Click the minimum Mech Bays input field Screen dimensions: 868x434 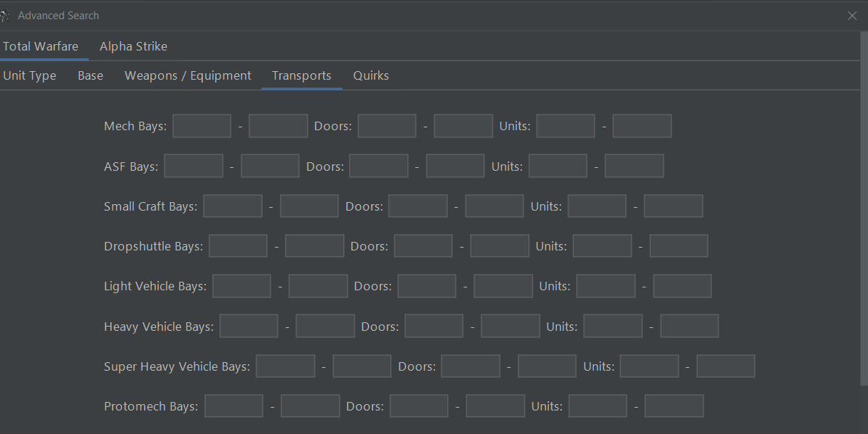pyautogui.click(x=202, y=125)
